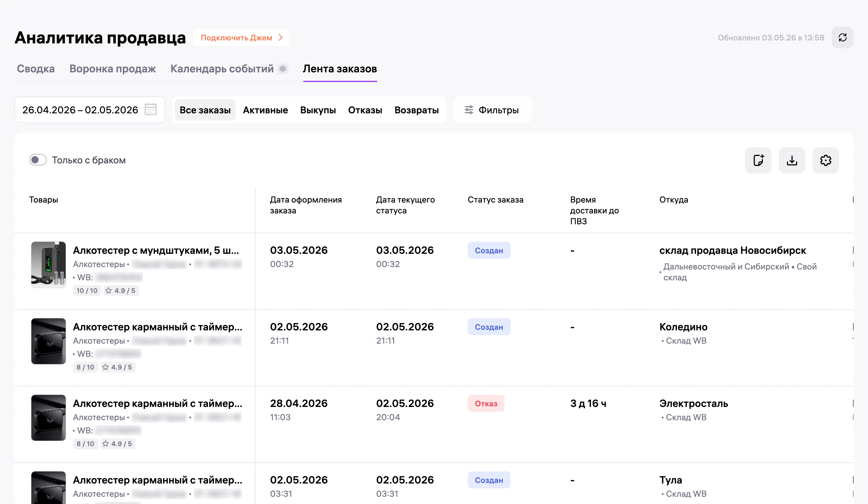868x504 pixels.
Task: Click the Дата оформления заказа column header
Action: (x=306, y=205)
